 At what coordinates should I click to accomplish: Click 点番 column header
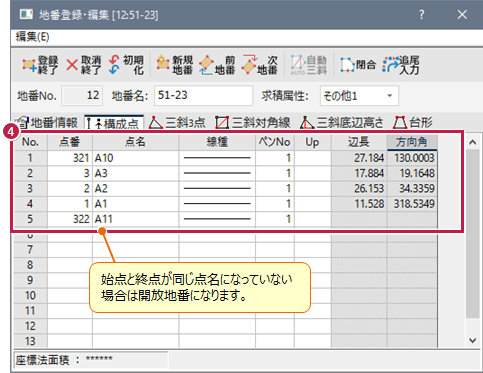(x=70, y=142)
